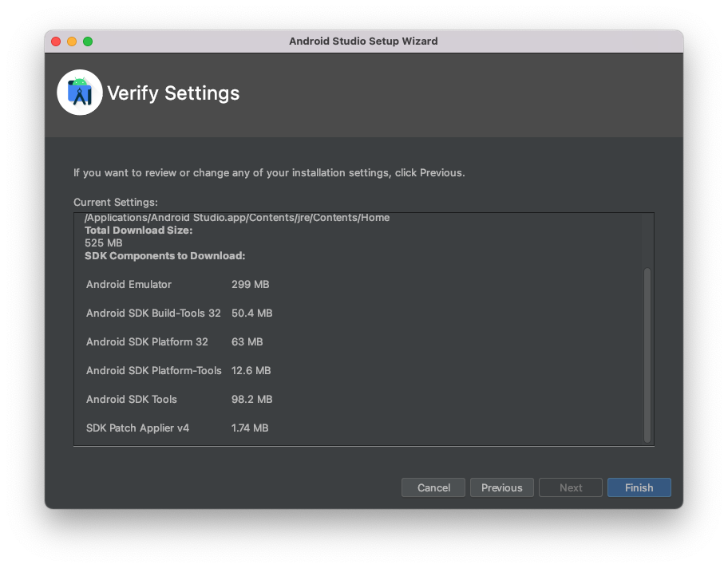Click the 50.4 MB size value
This screenshot has width=728, height=568.
(251, 313)
